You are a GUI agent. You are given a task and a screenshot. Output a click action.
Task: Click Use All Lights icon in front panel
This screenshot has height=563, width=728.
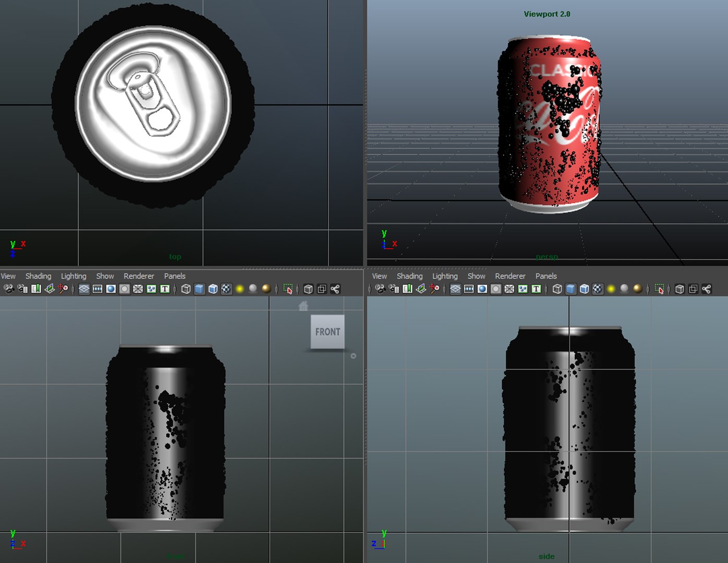[x=240, y=289]
